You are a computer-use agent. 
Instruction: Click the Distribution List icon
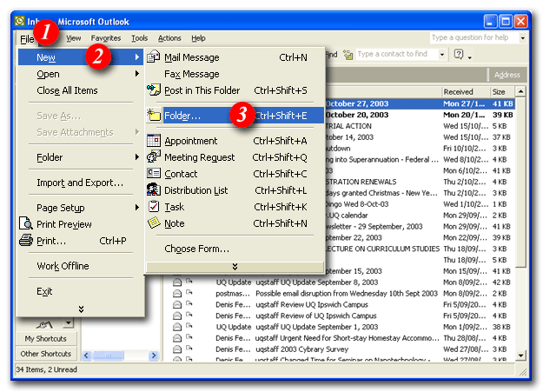coord(153,190)
